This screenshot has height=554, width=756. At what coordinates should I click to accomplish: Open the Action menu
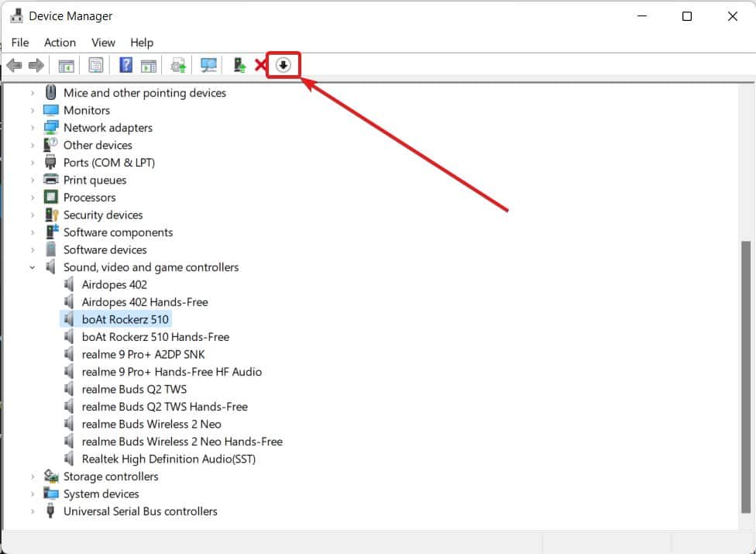coord(60,43)
